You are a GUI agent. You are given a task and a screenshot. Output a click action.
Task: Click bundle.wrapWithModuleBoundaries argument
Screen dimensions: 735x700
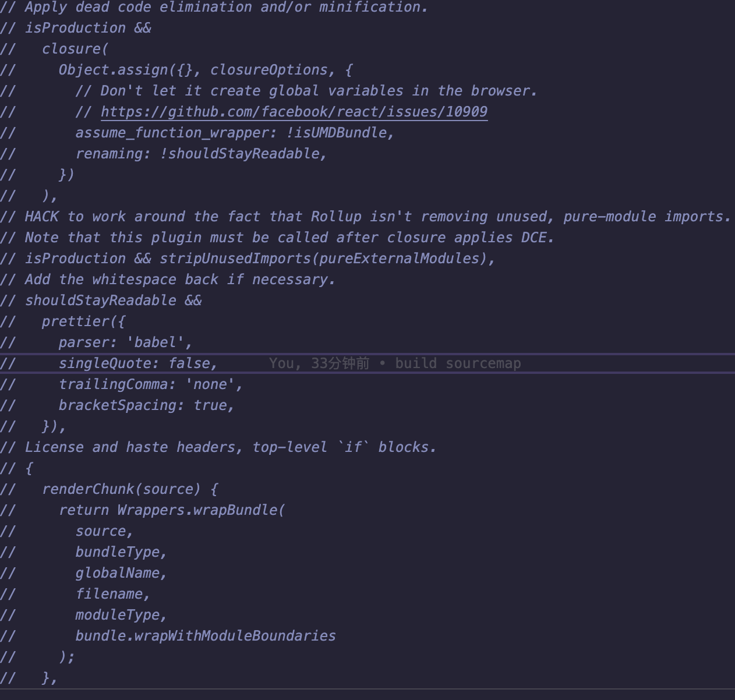(x=205, y=636)
